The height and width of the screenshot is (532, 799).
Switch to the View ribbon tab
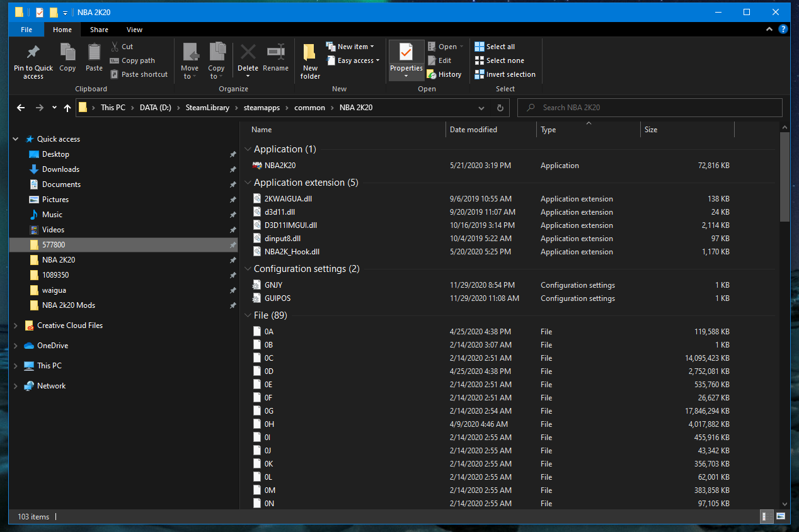point(134,30)
